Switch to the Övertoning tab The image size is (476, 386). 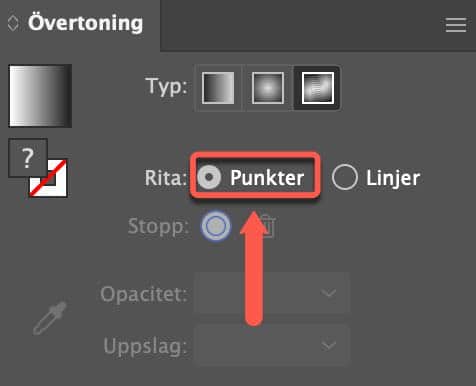85,23
